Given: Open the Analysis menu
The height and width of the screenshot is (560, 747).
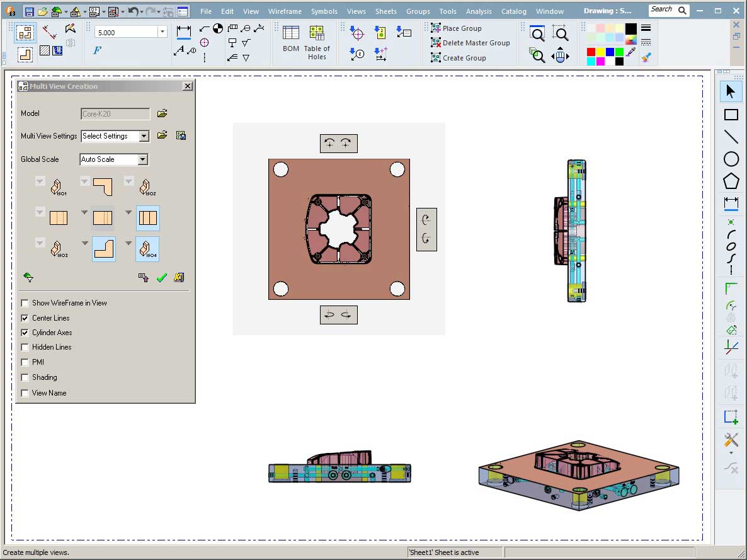Looking at the screenshot, I should tap(478, 11).
